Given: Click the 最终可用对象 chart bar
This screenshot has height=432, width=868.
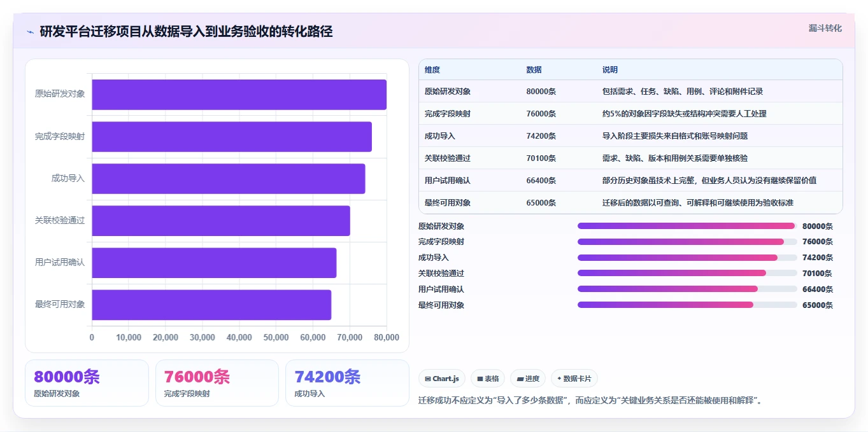Looking at the screenshot, I should click(x=211, y=304).
